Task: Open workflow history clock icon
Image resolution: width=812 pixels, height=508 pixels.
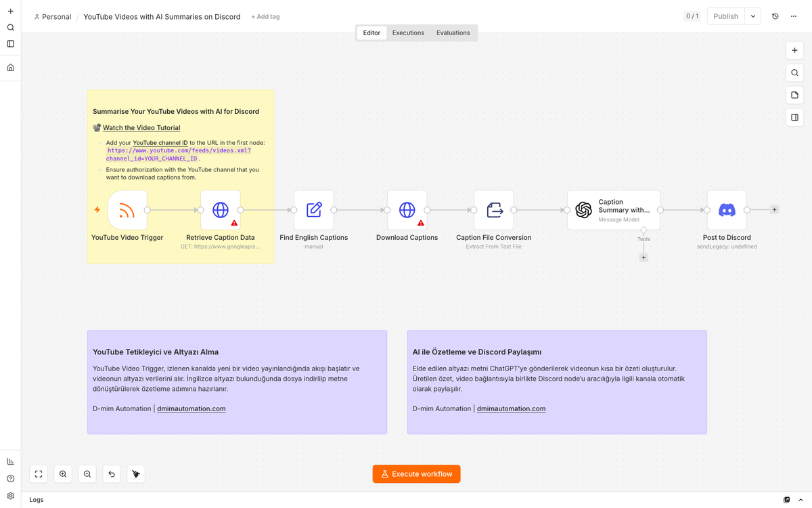Action: pos(775,16)
